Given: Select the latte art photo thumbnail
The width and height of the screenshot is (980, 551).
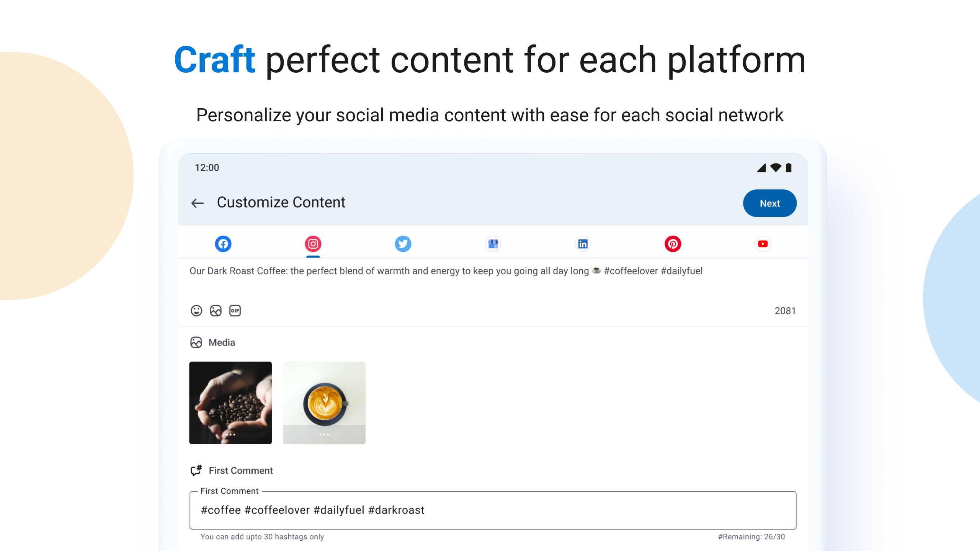Looking at the screenshot, I should (x=324, y=403).
